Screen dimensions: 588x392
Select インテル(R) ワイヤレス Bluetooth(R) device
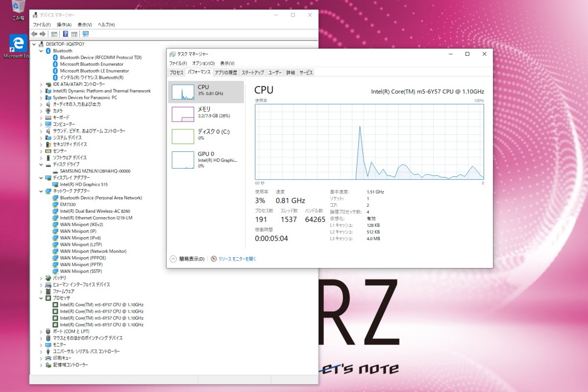coord(92,77)
